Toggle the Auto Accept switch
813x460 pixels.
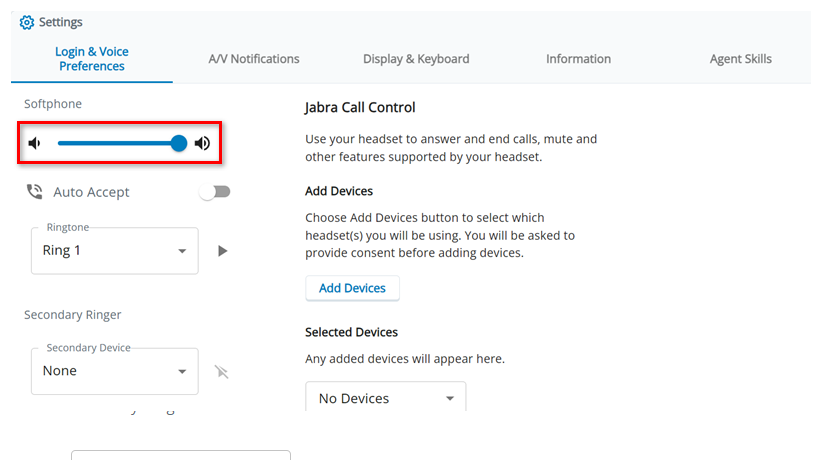click(215, 192)
